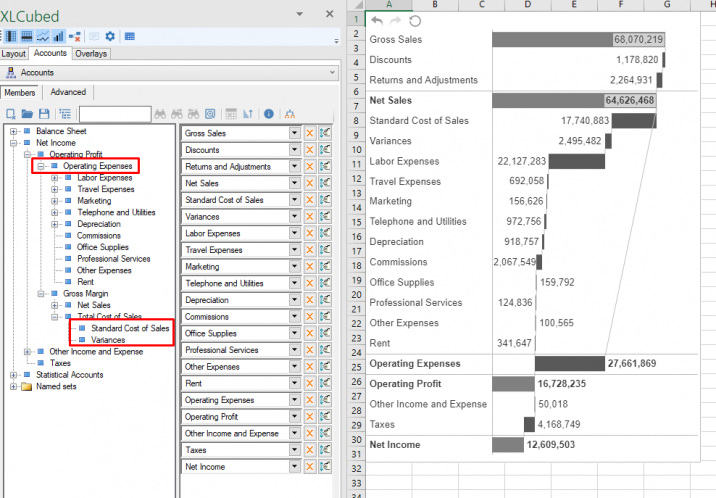Click the Operating Expenses dark bar in chart
This screenshot has height=498, width=716.
(x=570, y=363)
